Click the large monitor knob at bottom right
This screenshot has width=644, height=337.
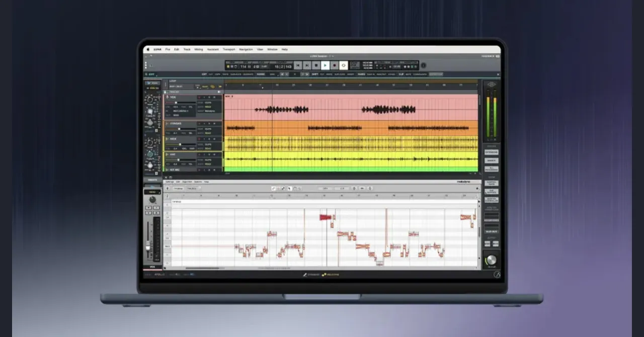click(491, 260)
